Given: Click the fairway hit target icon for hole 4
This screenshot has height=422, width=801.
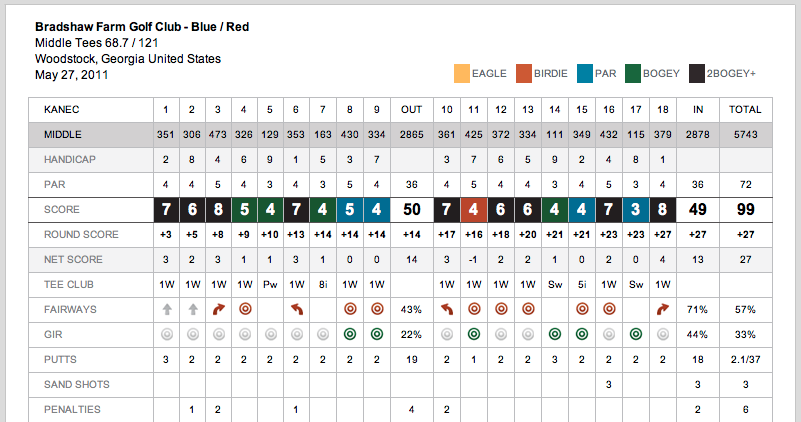Looking at the screenshot, I should [245, 309].
